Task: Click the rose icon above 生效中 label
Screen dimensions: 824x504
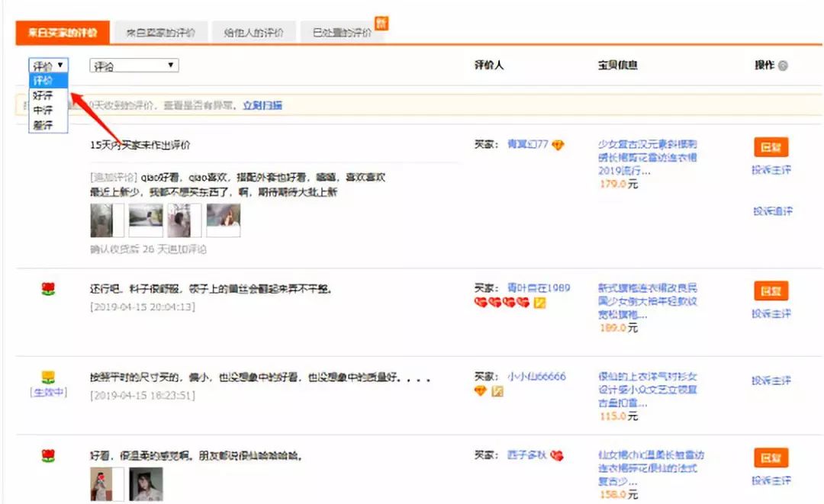Action: coord(47,377)
